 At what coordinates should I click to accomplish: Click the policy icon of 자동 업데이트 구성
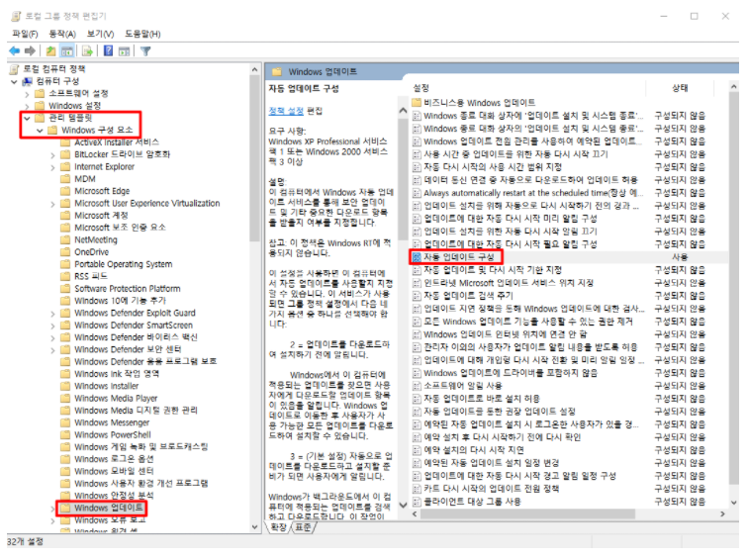coord(417,257)
